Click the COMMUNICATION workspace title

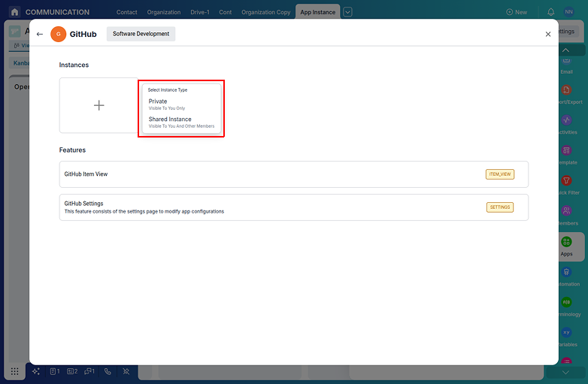point(57,12)
